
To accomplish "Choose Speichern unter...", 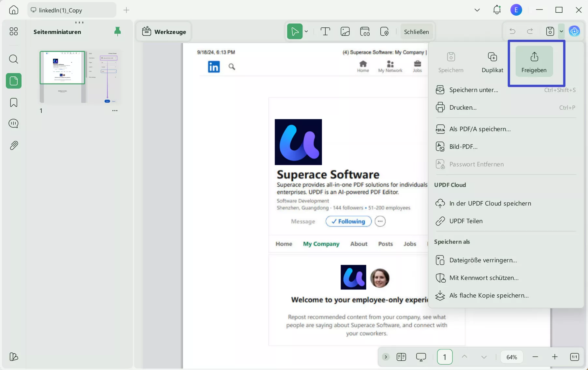I will click(x=506, y=90).
